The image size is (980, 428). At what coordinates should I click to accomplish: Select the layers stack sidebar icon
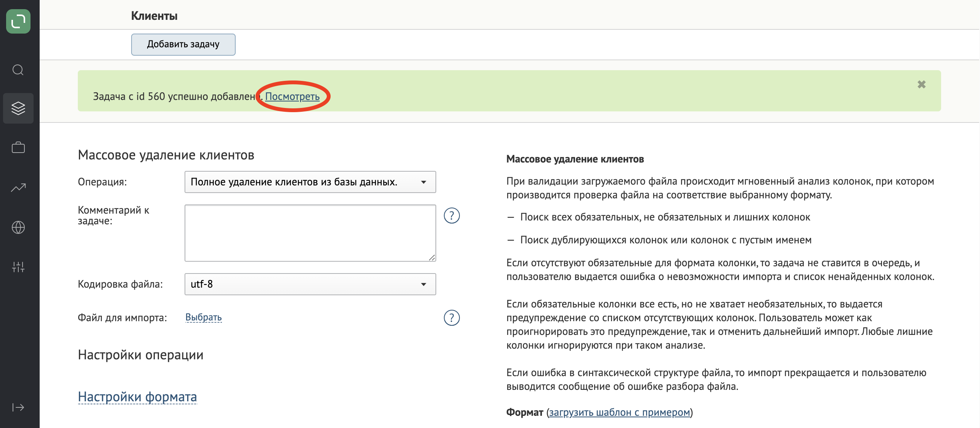point(18,108)
